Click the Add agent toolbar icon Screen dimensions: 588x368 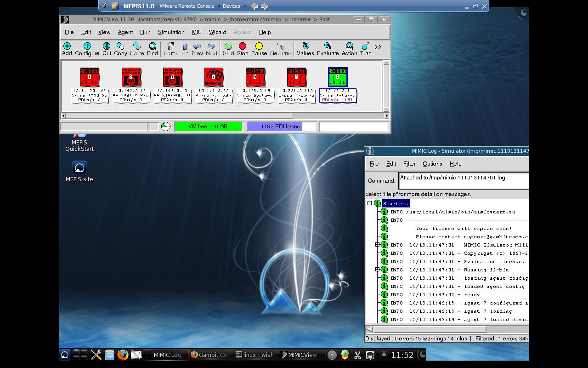(67, 49)
